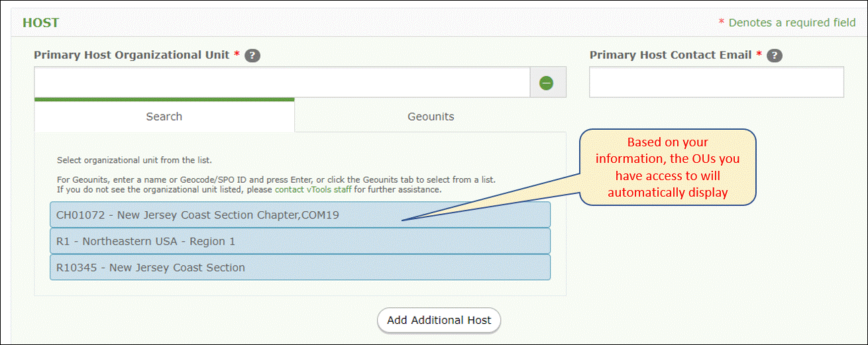Click the Select organizational unit instruction text
Screen dimensions: 868x345
coord(135,160)
